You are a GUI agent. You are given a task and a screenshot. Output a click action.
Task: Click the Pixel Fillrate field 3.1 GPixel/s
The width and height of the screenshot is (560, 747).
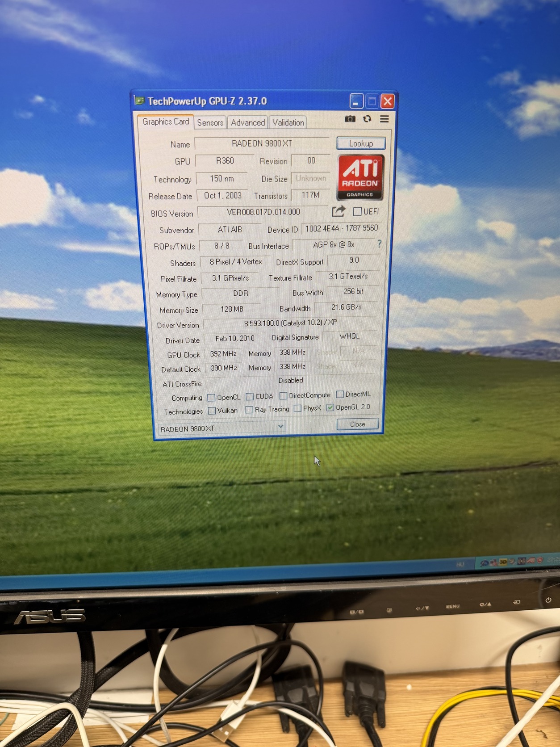230,278
